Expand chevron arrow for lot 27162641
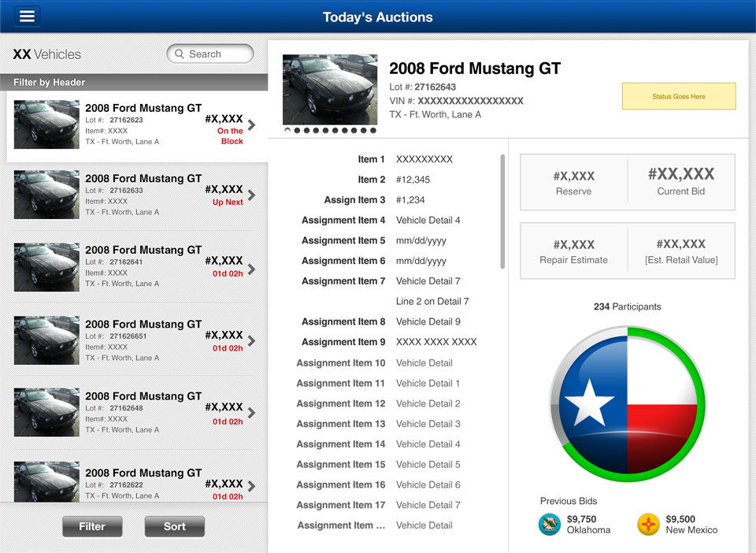756x553 pixels. 251,269
